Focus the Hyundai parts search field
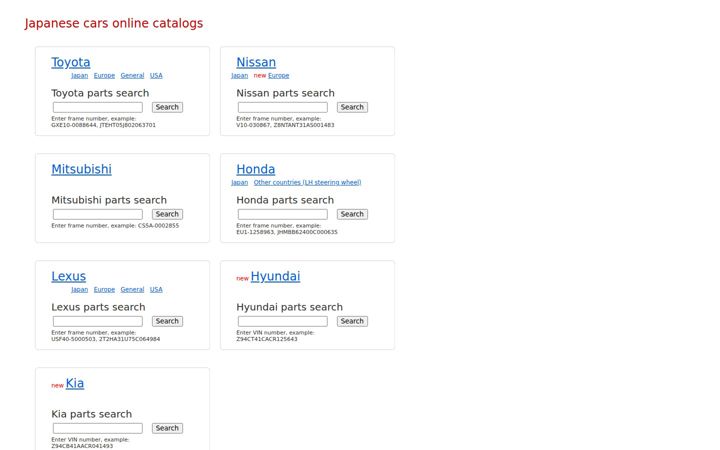 [283, 321]
